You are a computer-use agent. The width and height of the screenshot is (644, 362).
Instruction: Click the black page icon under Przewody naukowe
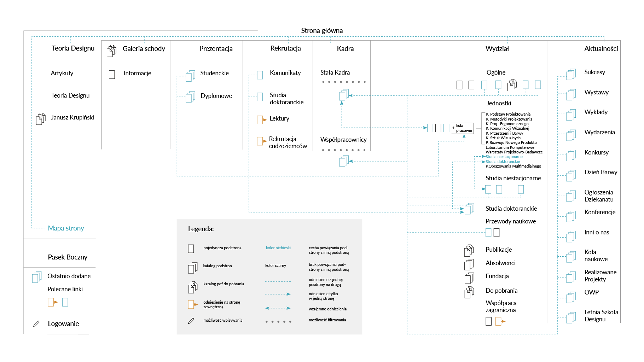(x=497, y=233)
